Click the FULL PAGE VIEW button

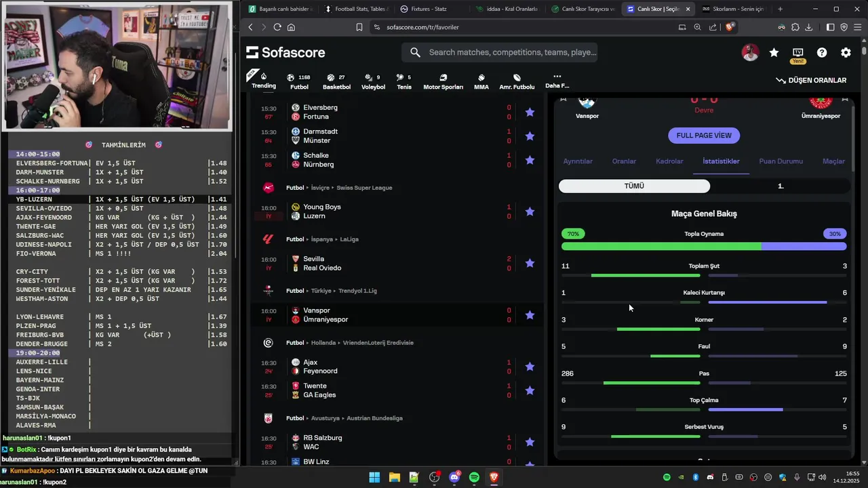pyautogui.click(x=704, y=136)
